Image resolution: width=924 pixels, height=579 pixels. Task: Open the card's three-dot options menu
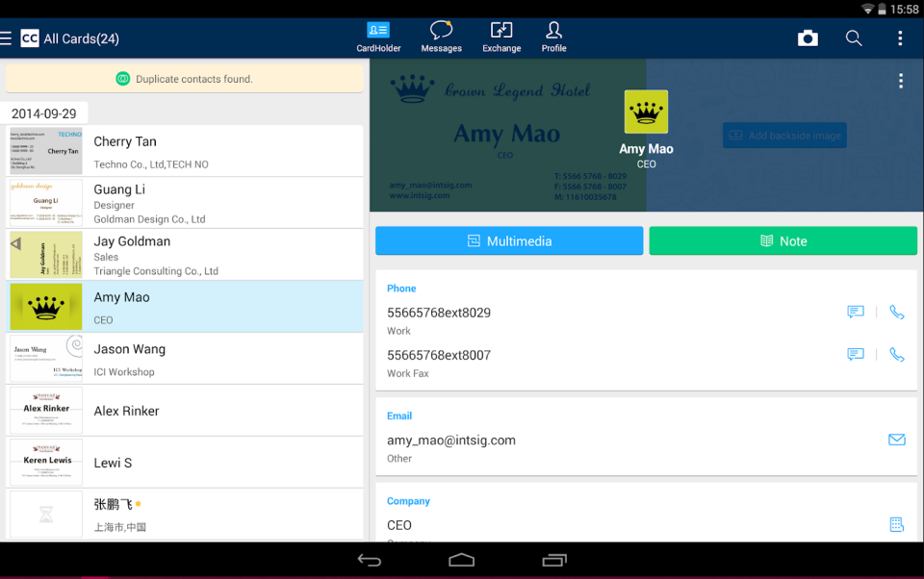click(x=901, y=80)
